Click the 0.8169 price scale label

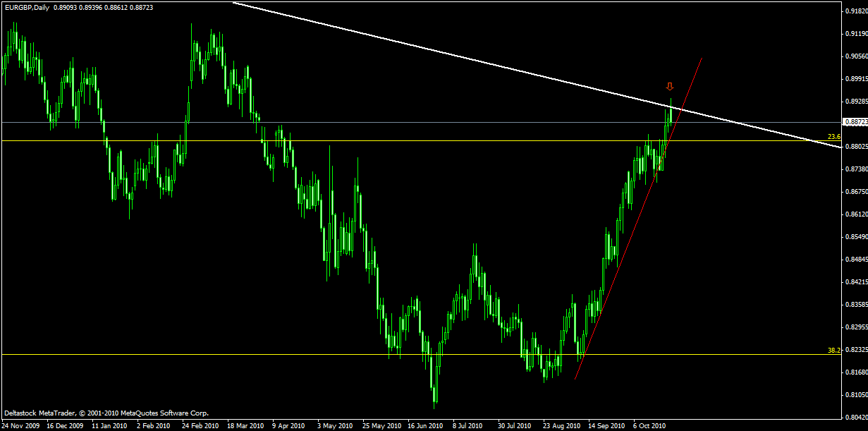[856, 372]
